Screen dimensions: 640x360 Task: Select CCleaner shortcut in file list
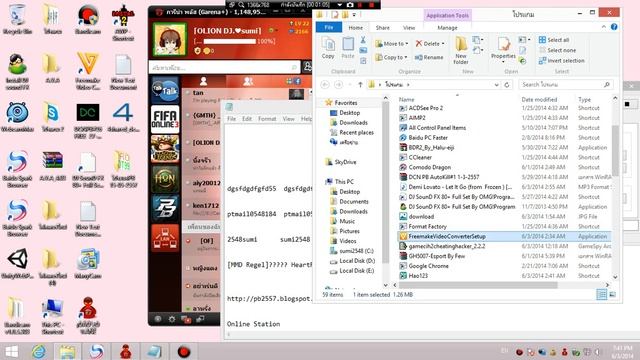(x=420, y=157)
